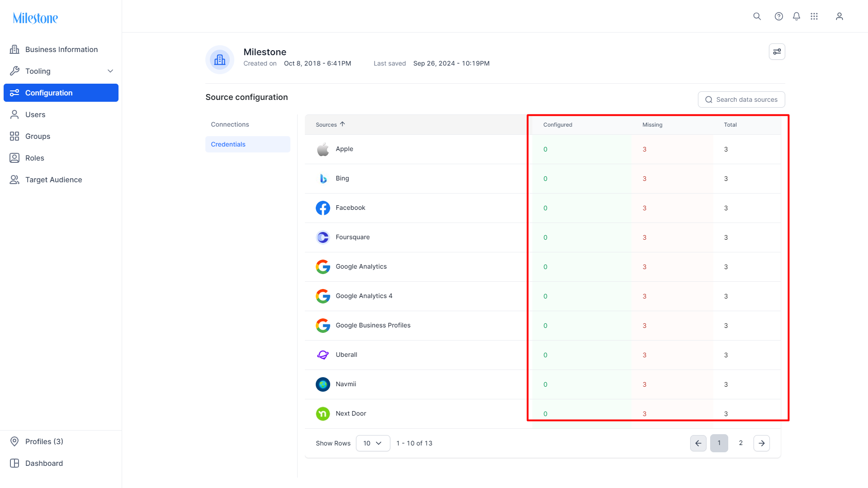
Task: Click the Tooling wrench icon
Action: 14,71
